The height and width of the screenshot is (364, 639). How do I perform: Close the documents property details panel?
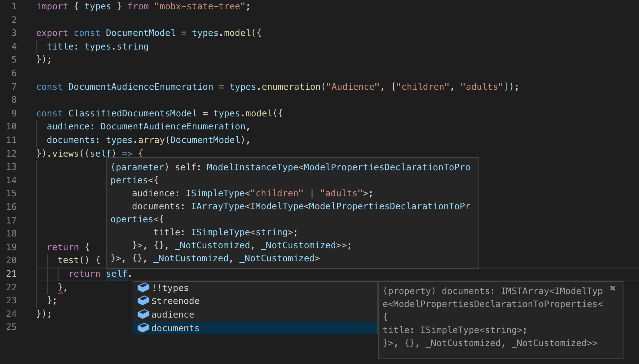612,288
